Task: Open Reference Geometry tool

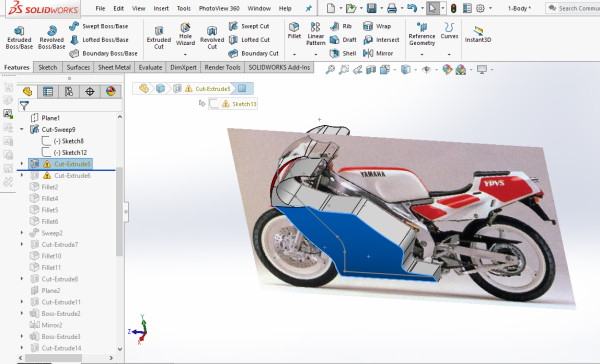Action: (x=422, y=34)
